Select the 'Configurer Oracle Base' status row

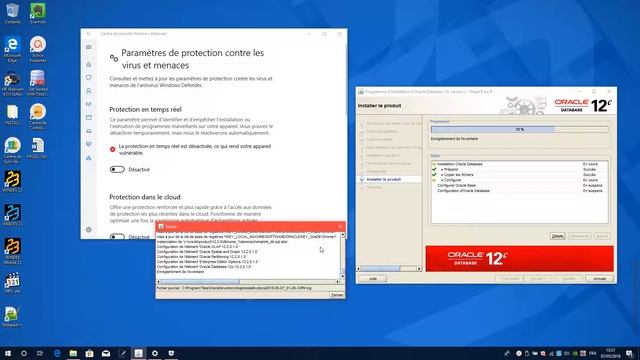[x=519, y=185]
